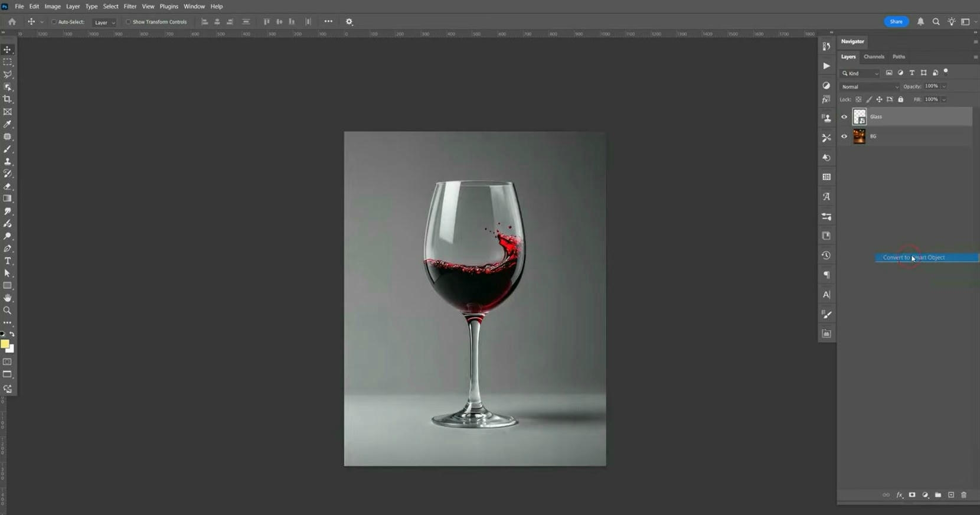Create a new layer
The height and width of the screenshot is (515, 980).
951,495
